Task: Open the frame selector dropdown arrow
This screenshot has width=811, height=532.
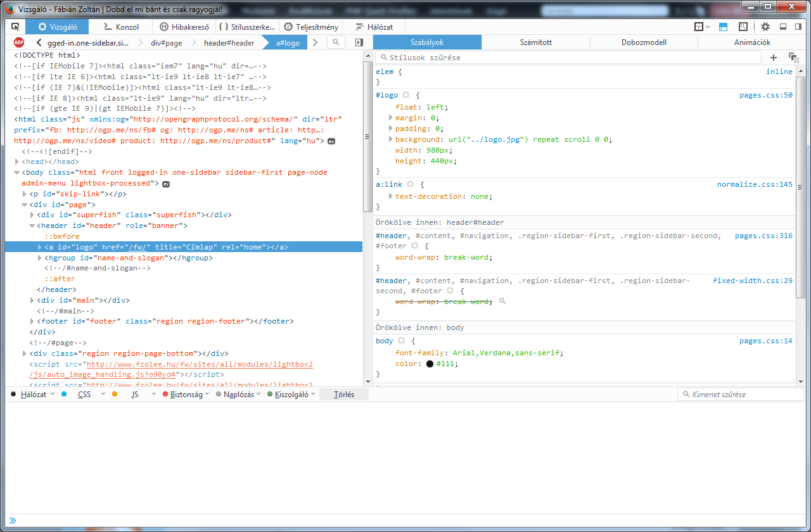Action: [708, 27]
